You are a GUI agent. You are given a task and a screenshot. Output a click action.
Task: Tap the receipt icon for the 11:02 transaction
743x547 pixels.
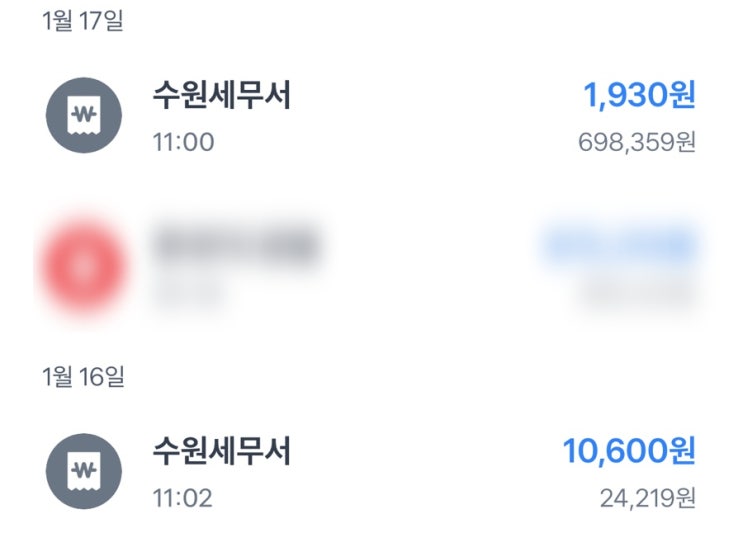tap(84, 471)
